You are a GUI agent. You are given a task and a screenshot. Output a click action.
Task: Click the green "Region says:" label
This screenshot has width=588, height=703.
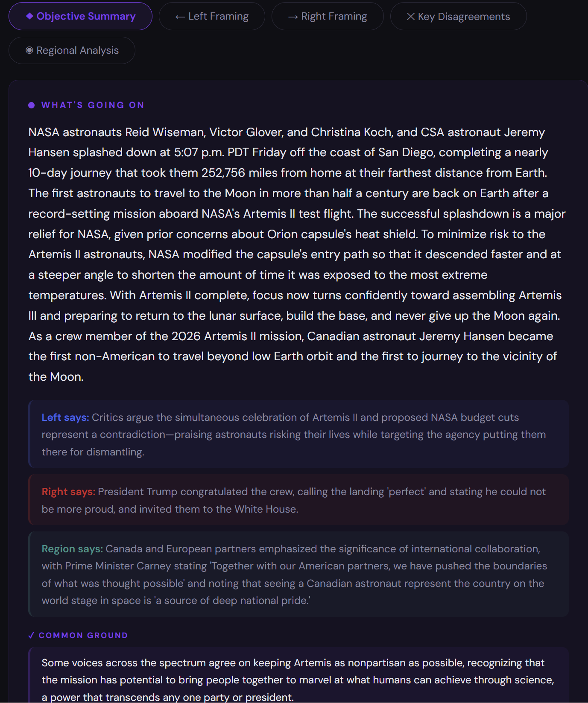click(x=72, y=549)
